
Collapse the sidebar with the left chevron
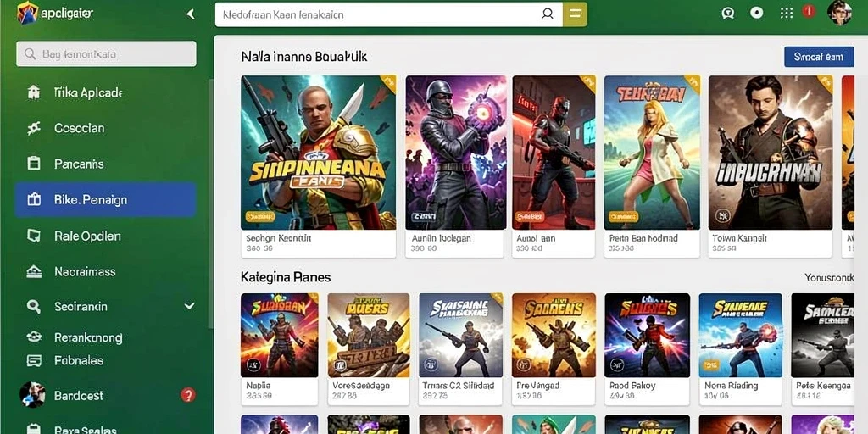point(191,14)
